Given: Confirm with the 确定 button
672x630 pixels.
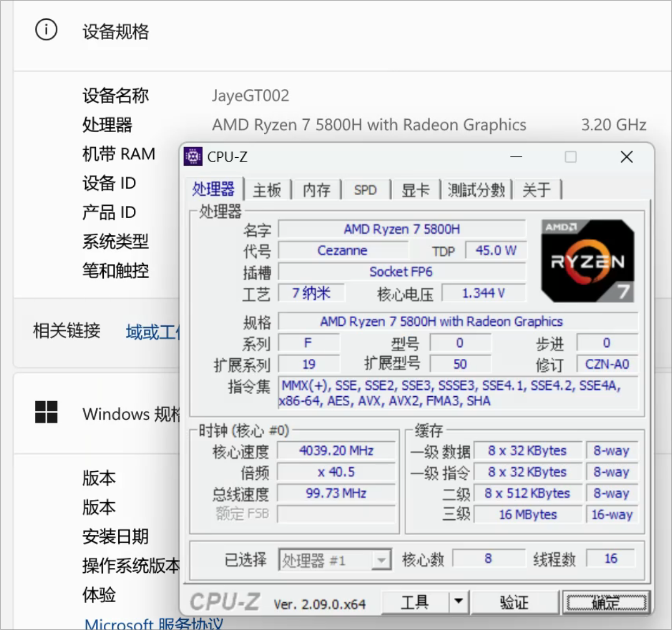Looking at the screenshot, I should [x=606, y=603].
